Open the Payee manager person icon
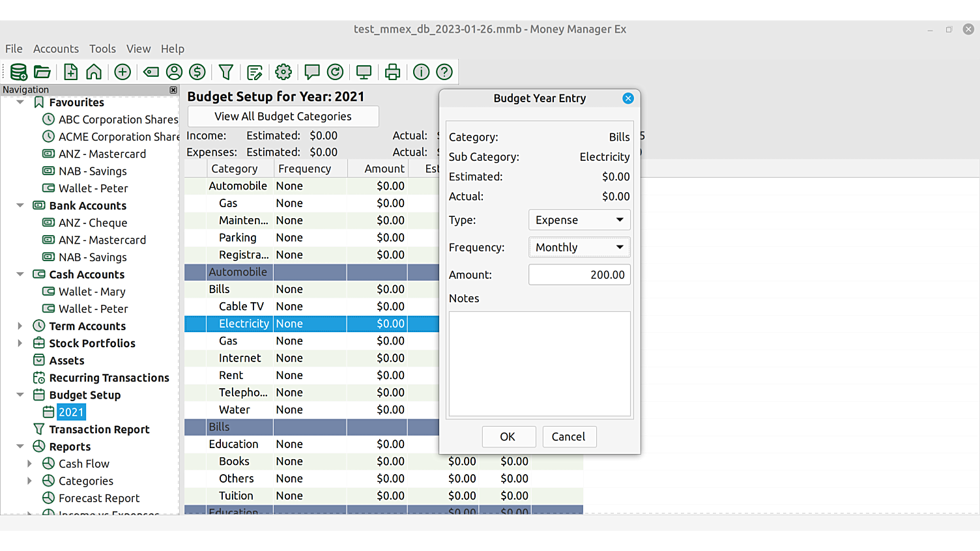The height and width of the screenshot is (551, 980). click(174, 72)
